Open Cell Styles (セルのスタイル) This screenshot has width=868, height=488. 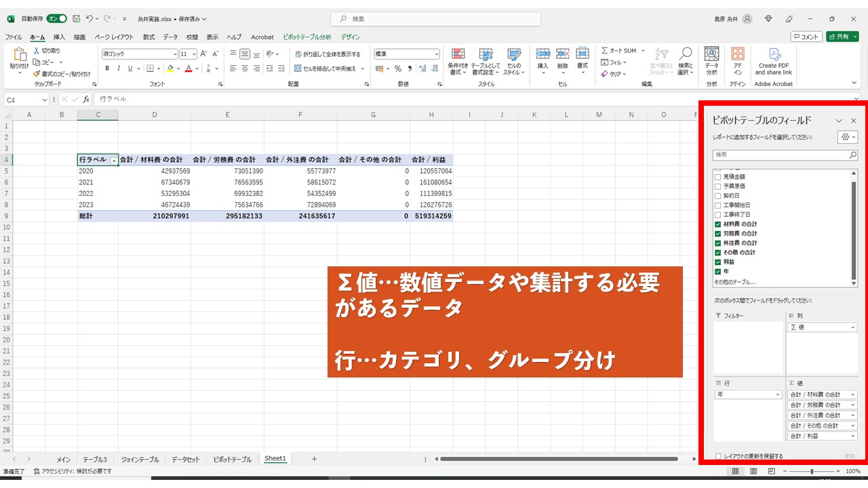(514, 61)
